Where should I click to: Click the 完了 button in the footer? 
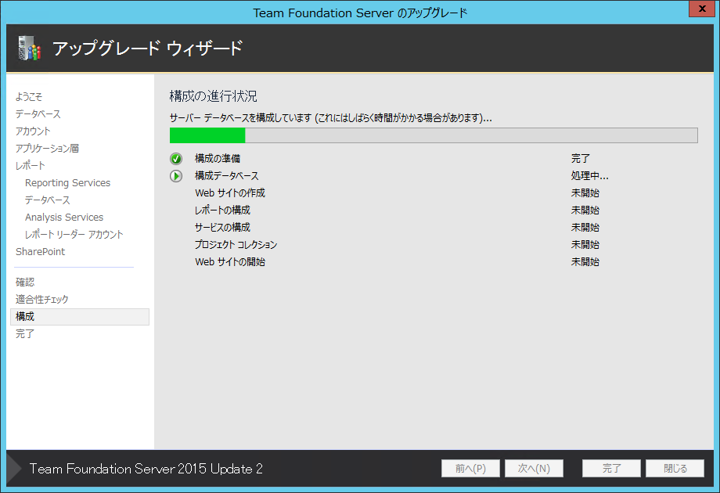click(x=611, y=468)
